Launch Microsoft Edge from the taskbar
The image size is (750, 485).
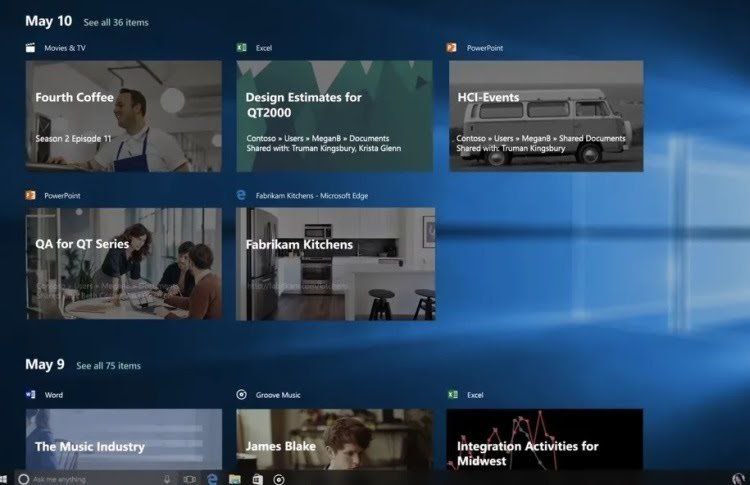(x=212, y=479)
